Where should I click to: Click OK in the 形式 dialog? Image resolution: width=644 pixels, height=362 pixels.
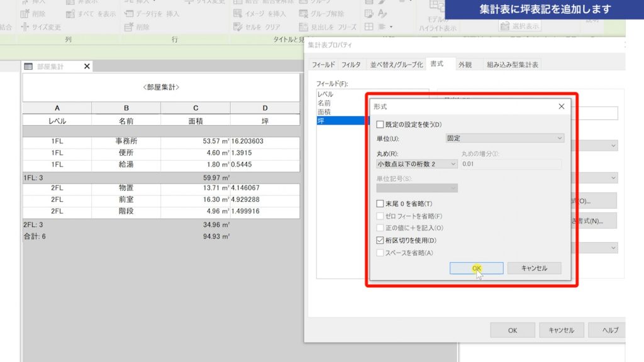pos(477,268)
